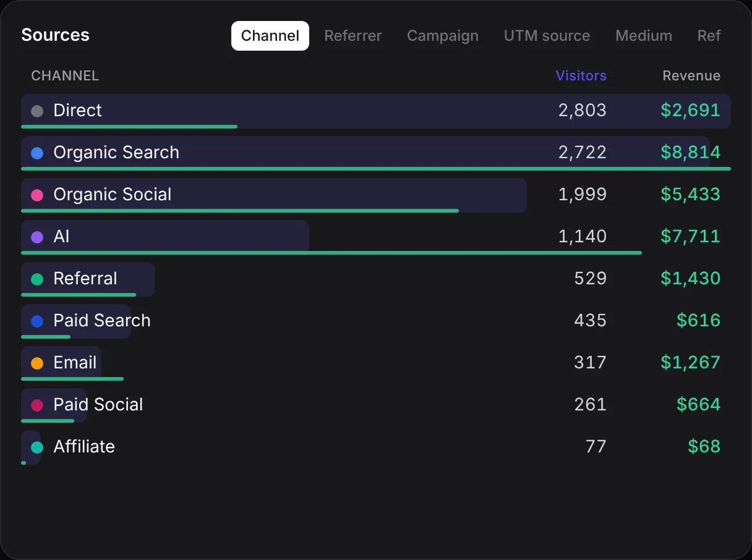This screenshot has width=752, height=560.
Task: Click the green revenue bar under Direct
Action: (129, 127)
